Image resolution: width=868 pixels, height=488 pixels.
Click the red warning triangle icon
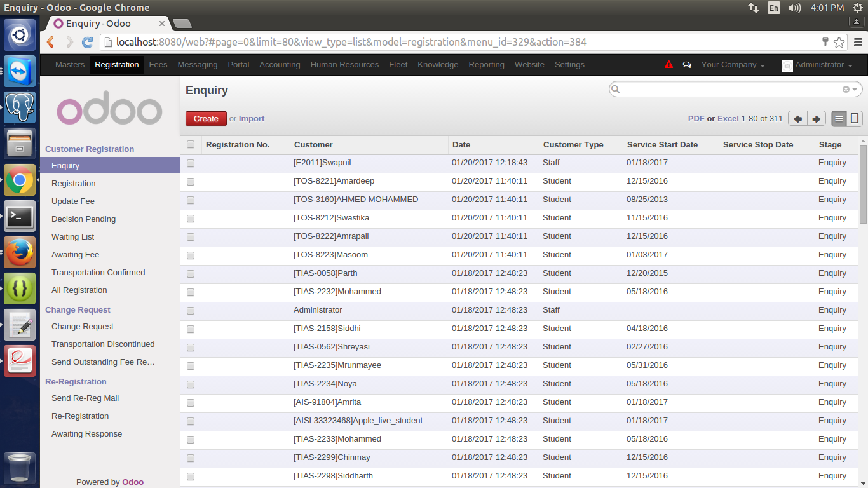click(668, 65)
